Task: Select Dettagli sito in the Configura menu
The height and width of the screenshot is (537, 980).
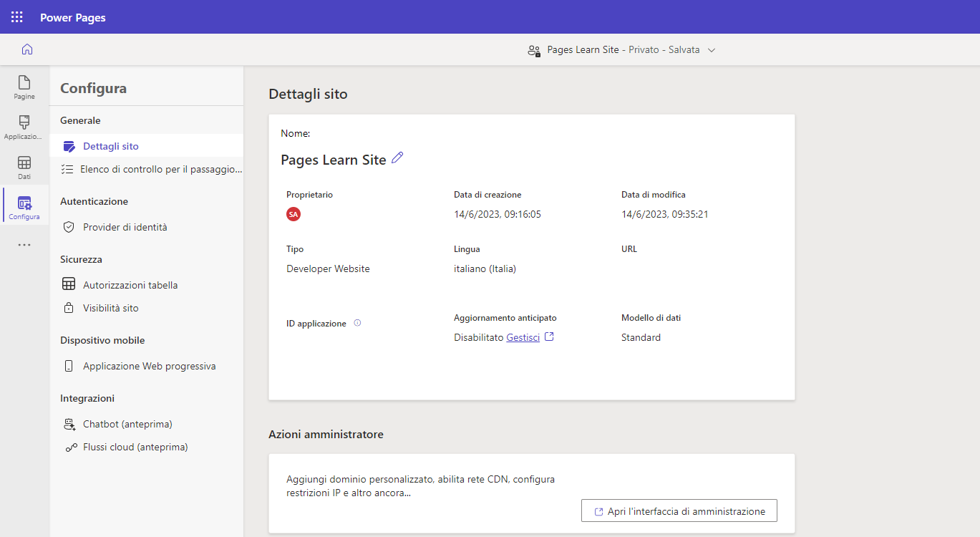Action: pos(146,146)
